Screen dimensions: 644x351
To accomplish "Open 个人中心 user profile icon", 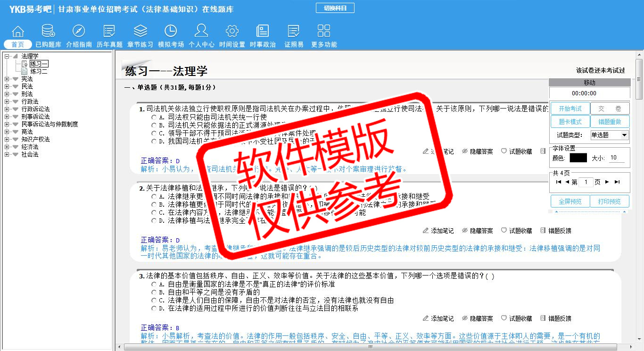I will (201, 32).
